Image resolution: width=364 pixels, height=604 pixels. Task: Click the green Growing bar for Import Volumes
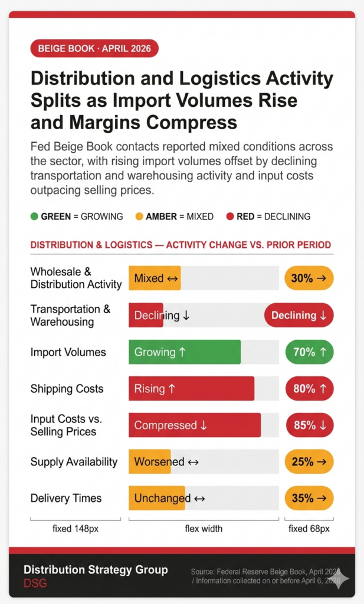click(x=185, y=352)
